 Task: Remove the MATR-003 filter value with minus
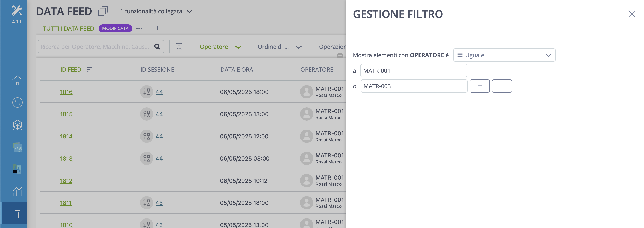[x=480, y=86]
